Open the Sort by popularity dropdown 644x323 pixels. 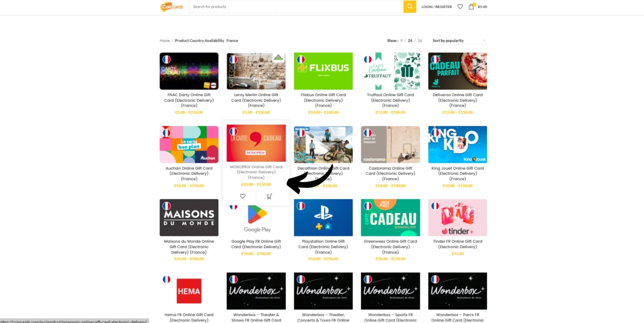(459, 41)
